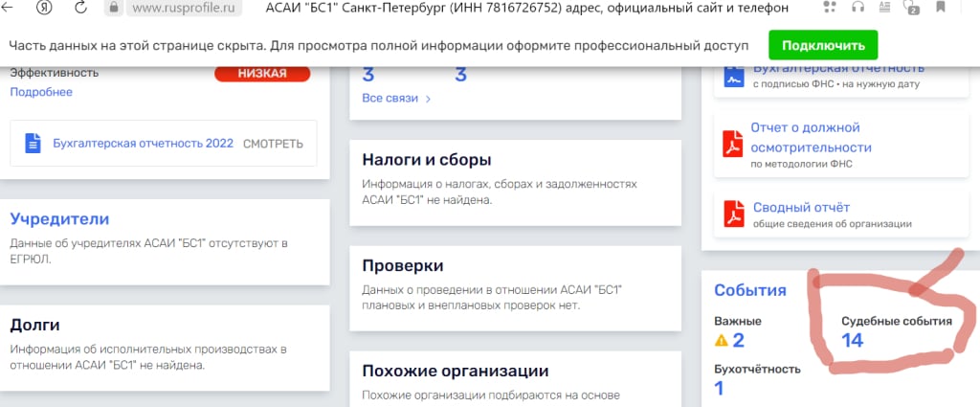Open the 14 Судебные события count
Image resolution: width=980 pixels, height=407 pixels.
click(853, 341)
